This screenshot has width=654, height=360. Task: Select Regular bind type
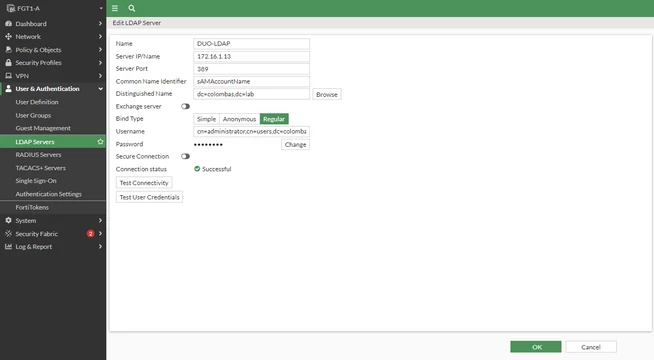coord(274,119)
